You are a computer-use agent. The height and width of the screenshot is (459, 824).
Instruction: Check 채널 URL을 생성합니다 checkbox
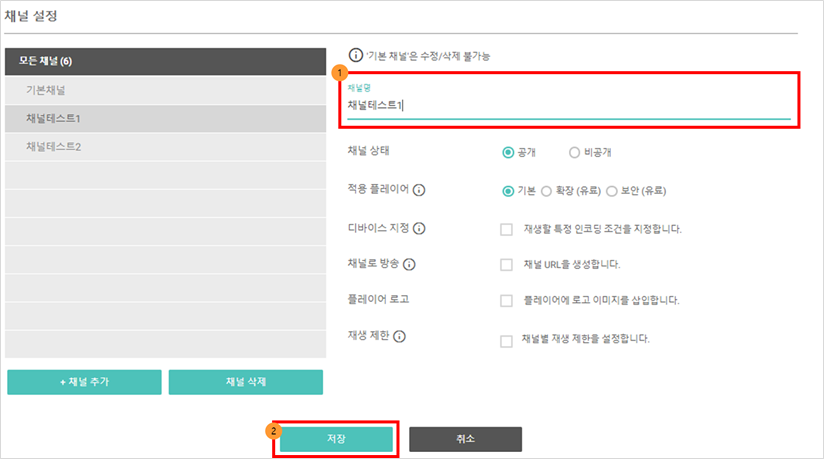tap(506, 264)
